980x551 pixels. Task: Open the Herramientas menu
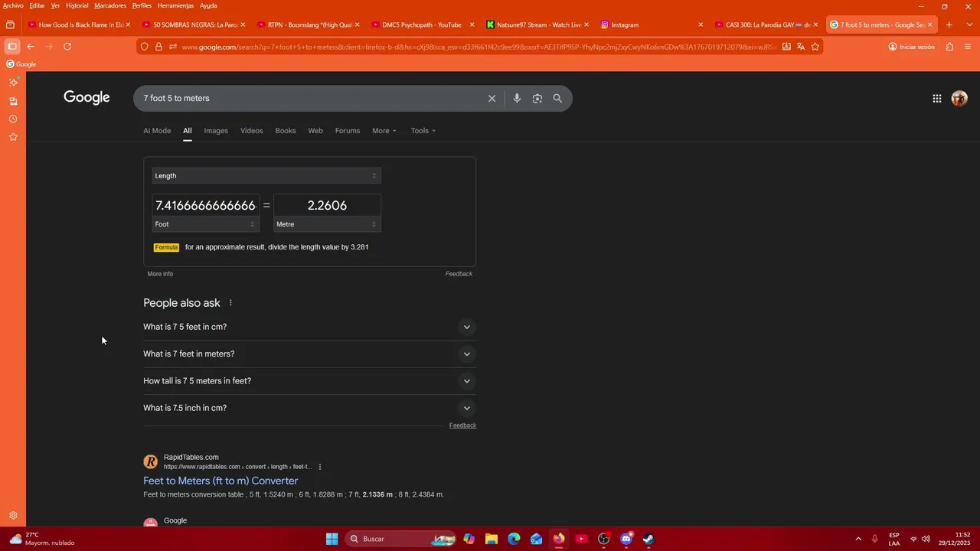point(176,5)
